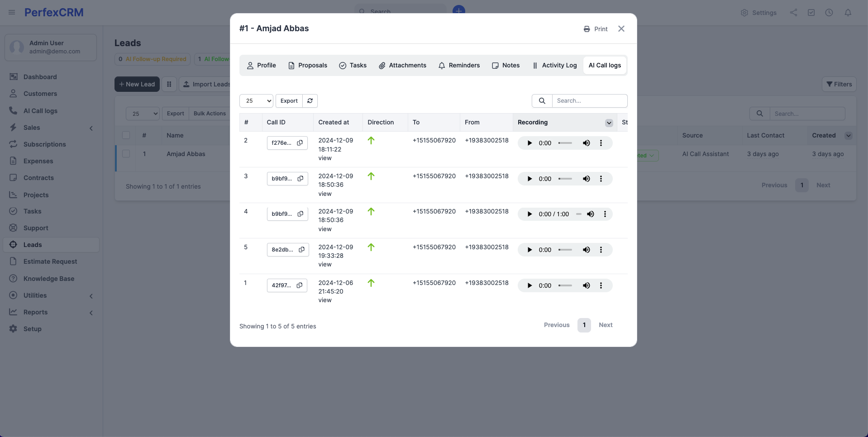Mute the recording for call ID 42f97
Image resolution: width=868 pixels, height=437 pixels.
coord(587,285)
